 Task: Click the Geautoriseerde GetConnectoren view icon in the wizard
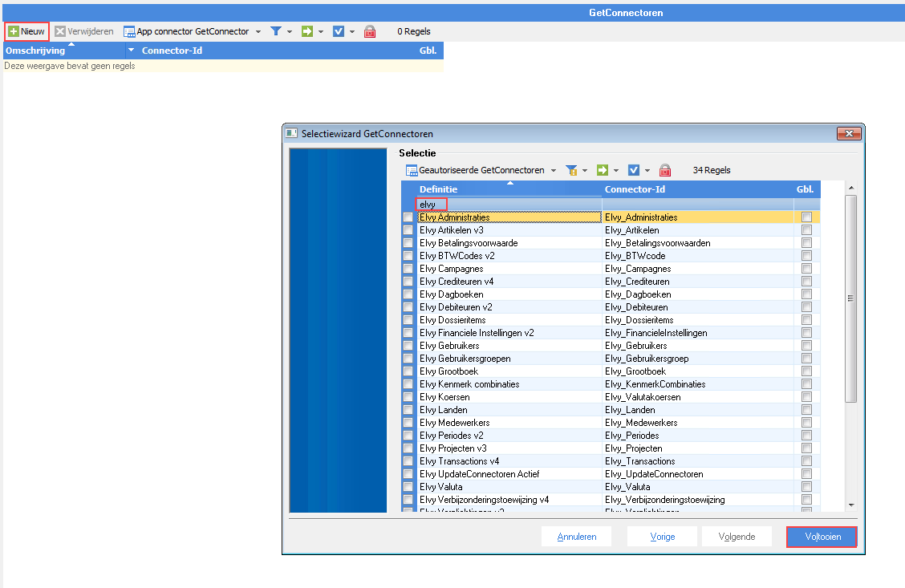click(412, 170)
